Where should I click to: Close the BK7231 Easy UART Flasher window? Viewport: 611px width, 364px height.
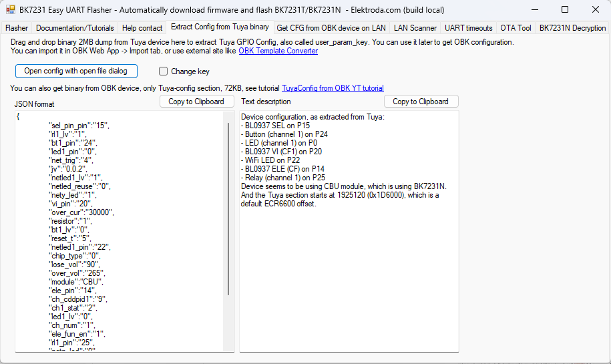(x=595, y=10)
